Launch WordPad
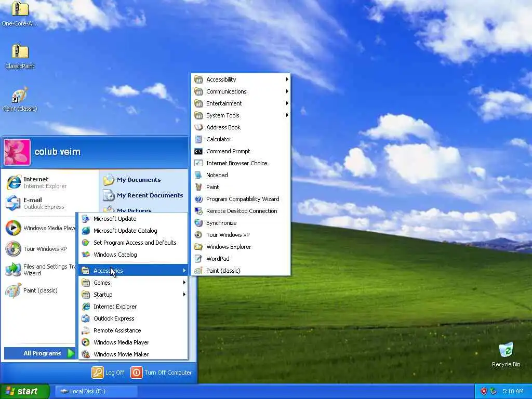The height and width of the screenshot is (399, 532). pos(241,259)
